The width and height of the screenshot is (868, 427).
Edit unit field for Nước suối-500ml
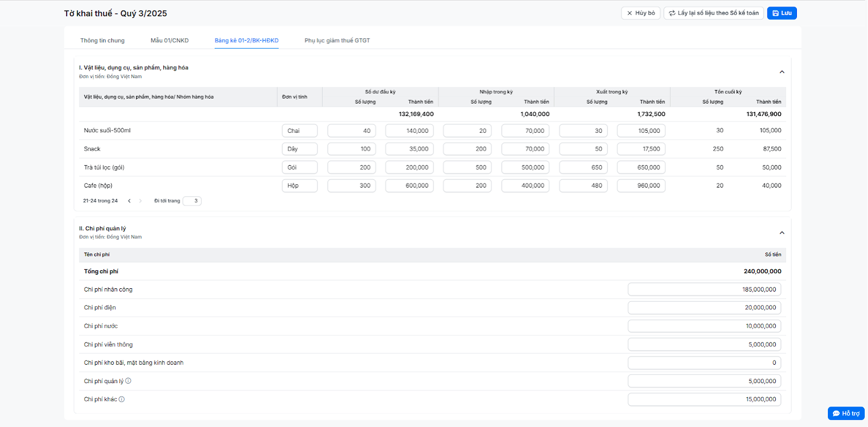coord(299,131)
